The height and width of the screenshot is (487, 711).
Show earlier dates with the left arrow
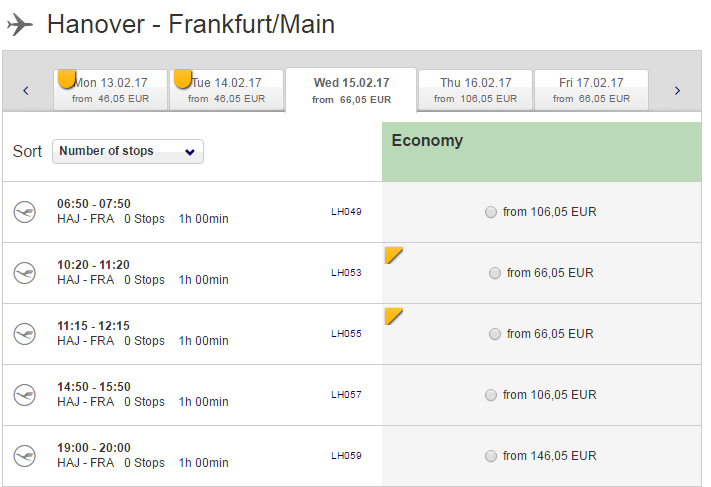click(x=26, y=91)
